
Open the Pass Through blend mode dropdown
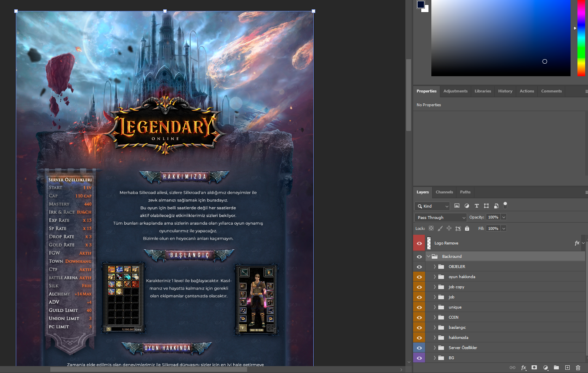[x=441, y=217]
